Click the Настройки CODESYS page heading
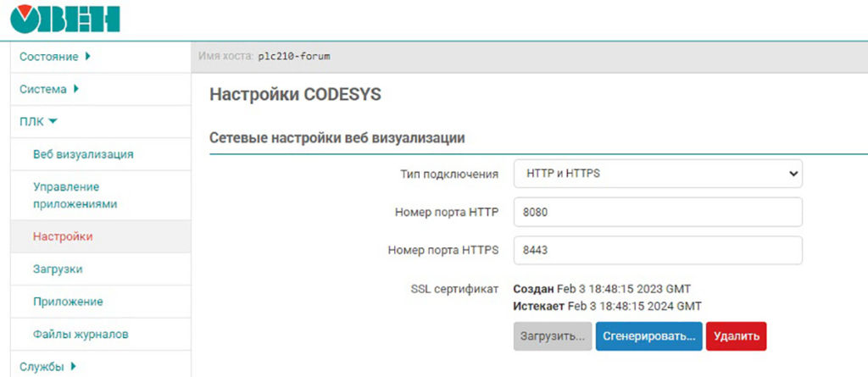868x377 pixels. (x=295, y=94)
